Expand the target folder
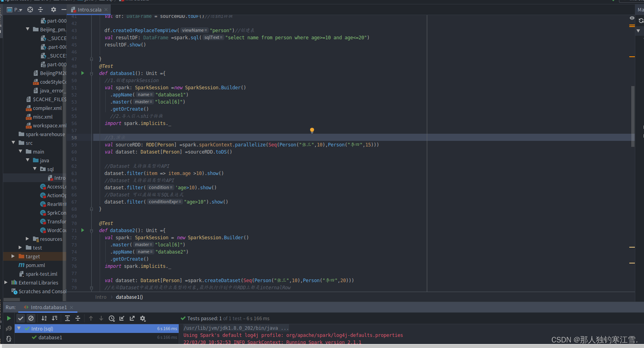This screenshot has width=644, height=348. coord(13,256)
